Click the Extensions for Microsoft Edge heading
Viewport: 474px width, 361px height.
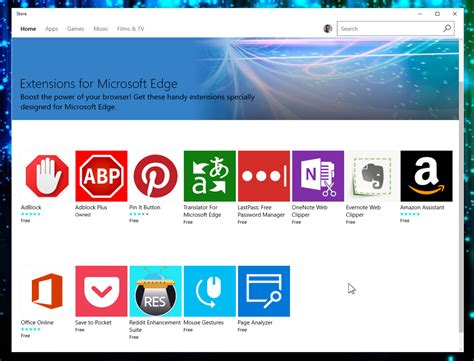point(99,84)
